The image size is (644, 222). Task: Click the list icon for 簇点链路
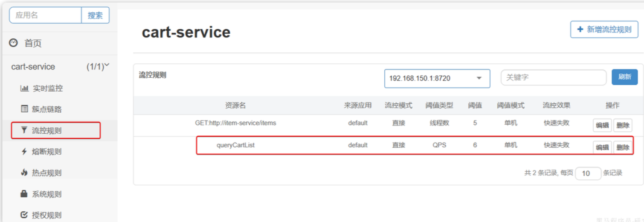24,109
